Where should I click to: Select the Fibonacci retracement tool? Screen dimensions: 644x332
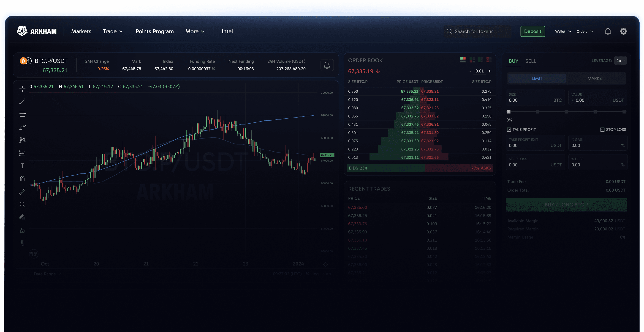(x=22, y=114)
